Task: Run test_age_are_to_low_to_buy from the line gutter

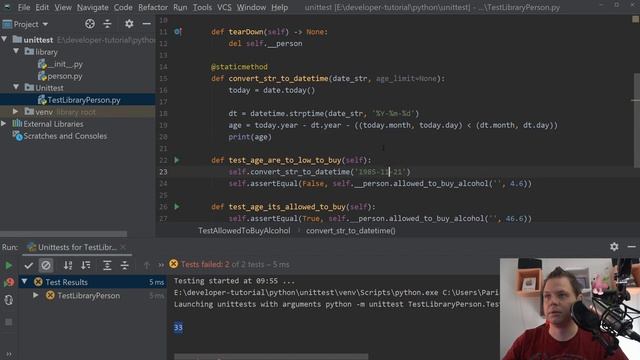Action: [177, 160]
